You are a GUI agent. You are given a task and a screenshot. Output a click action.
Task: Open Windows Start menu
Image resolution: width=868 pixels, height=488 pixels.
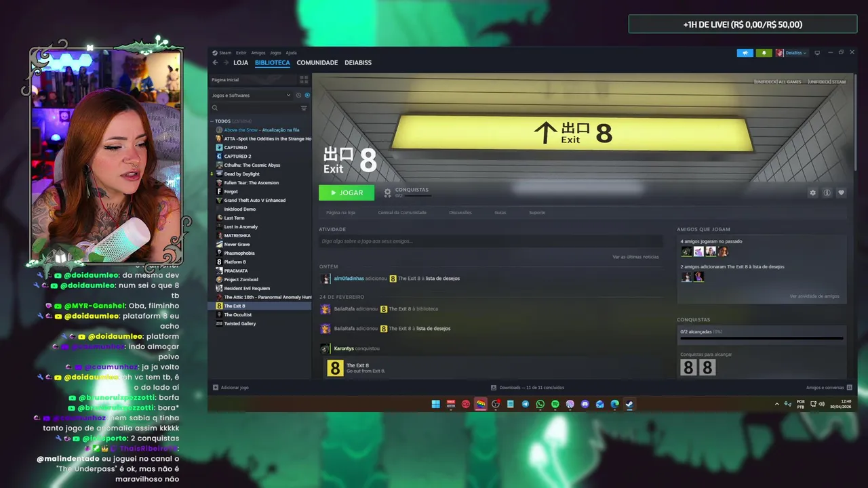click(x=435, y=405)
